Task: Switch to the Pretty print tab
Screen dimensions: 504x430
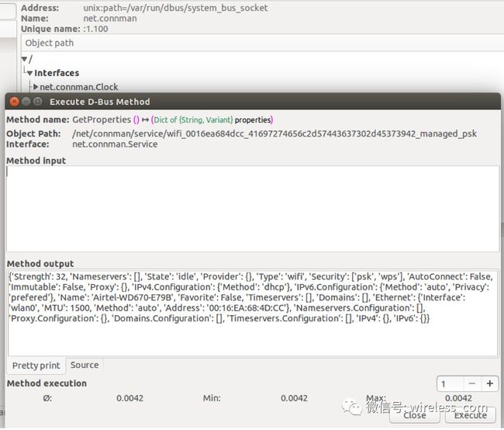Action: coord(36,366)
